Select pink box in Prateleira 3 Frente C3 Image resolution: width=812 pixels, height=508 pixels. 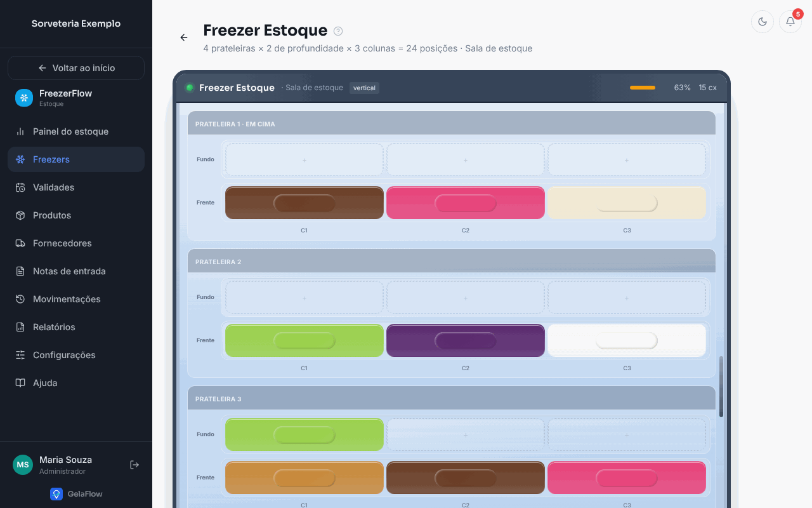coord(627,478)
